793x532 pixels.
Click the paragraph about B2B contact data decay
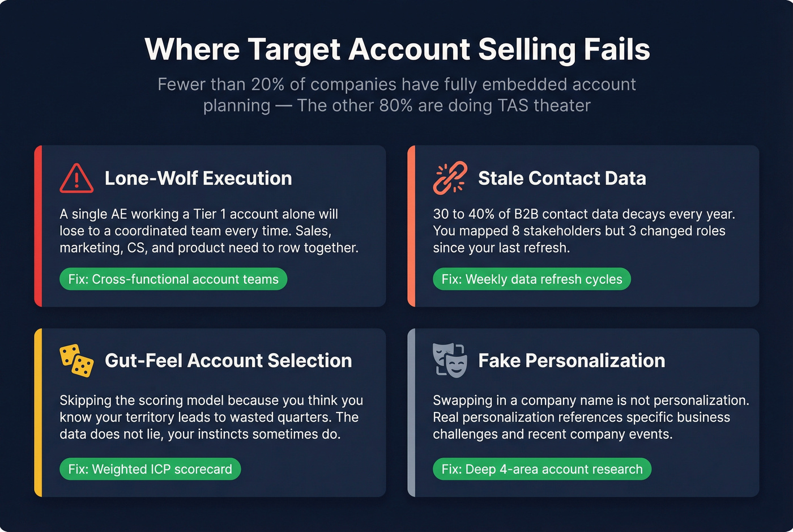pos(583,231)
